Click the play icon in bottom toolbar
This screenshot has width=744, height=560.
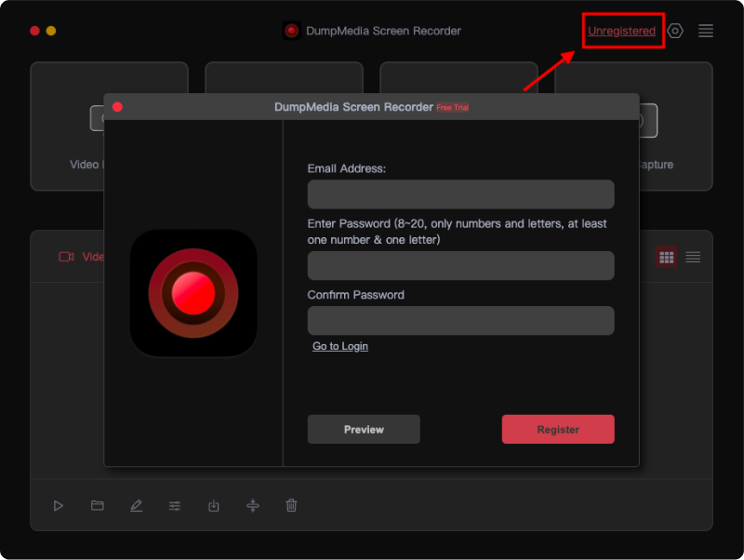(x=59, y=505)
